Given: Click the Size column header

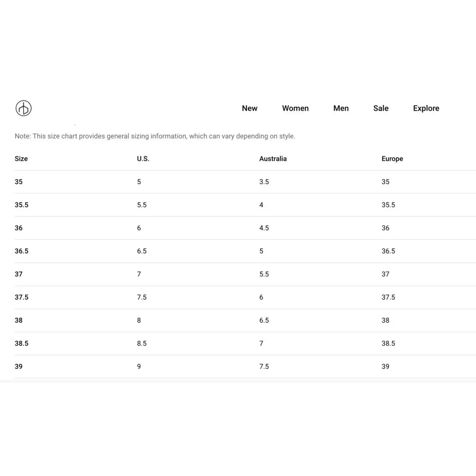Looking at the screenshot, I should [21, 159].
